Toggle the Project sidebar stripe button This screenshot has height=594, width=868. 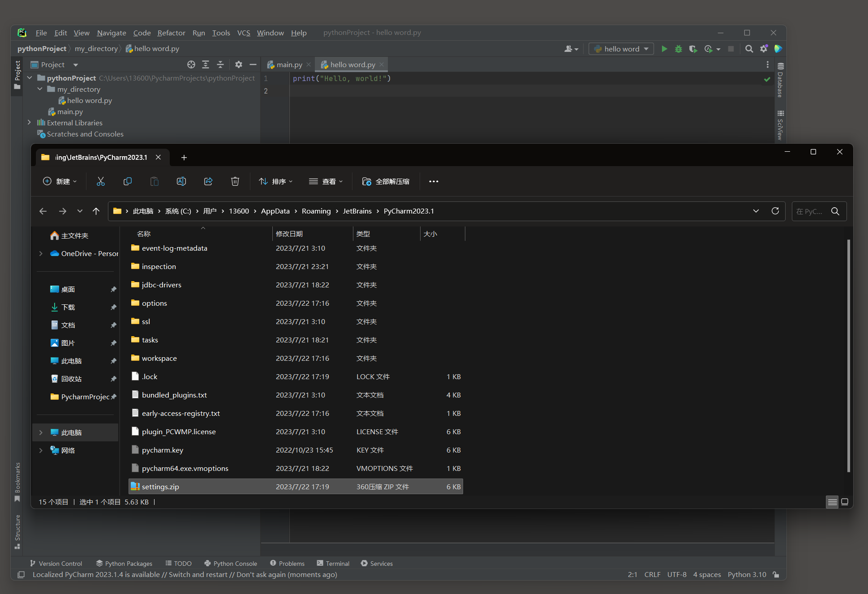(17, 75)
